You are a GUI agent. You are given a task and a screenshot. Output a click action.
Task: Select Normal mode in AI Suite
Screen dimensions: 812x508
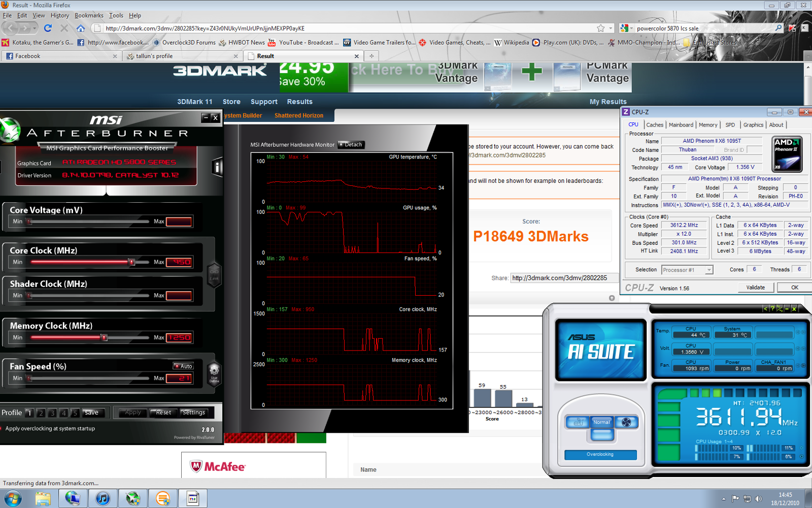[602, 422]
